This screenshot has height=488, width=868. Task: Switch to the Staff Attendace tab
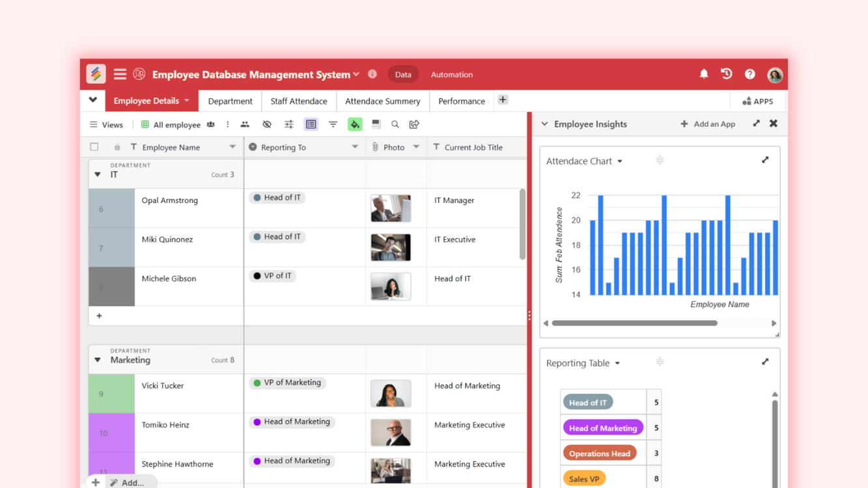(x=299, y=101)
